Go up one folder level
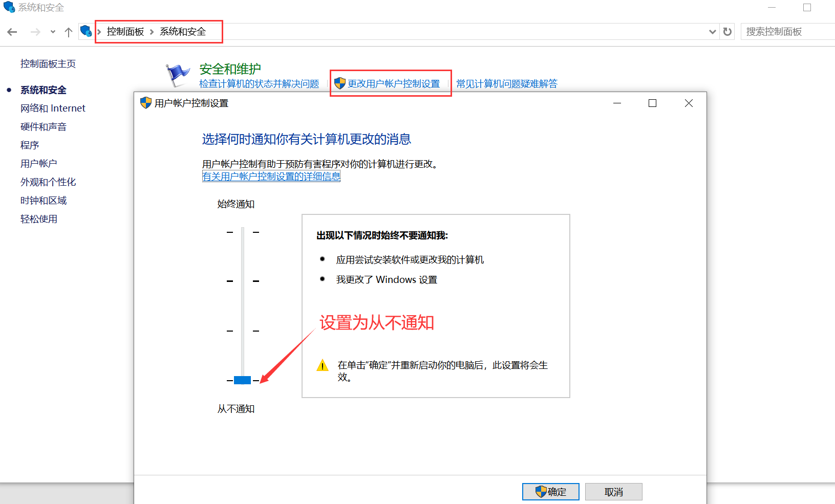This screenshot has height=504, width=835. 69,32
